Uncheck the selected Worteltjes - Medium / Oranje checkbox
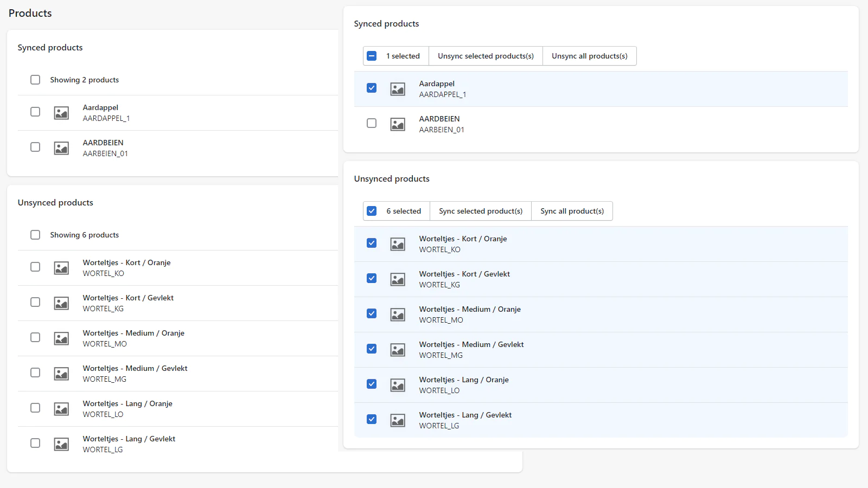This screenshot has width=868, height=488. (372, 313)
